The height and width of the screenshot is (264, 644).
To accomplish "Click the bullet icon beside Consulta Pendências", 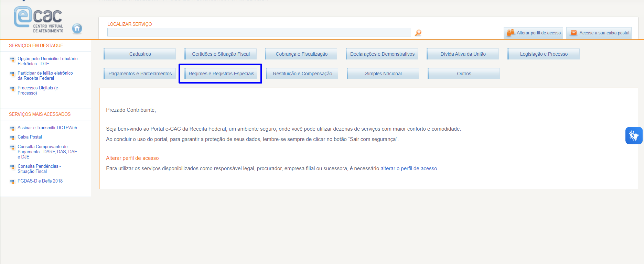I will tap(12, 167).
